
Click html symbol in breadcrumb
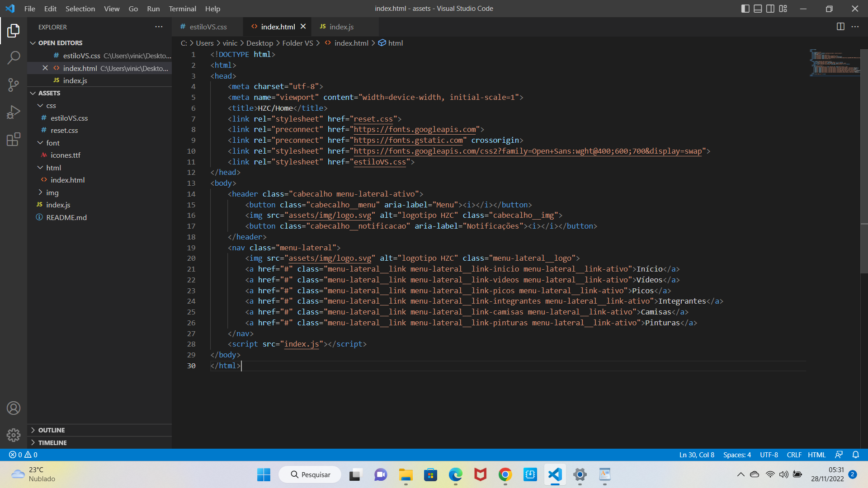[x=391, y=43]
